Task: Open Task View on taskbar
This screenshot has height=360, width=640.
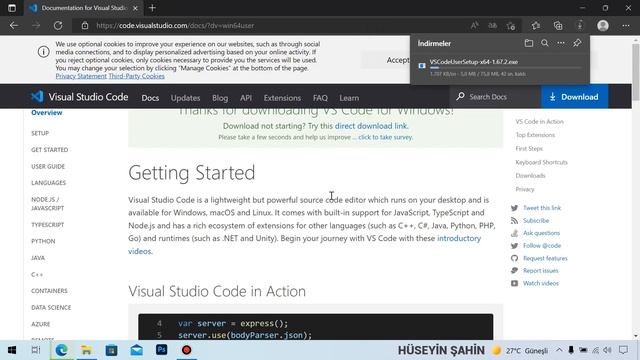Action: coord(36,350)
